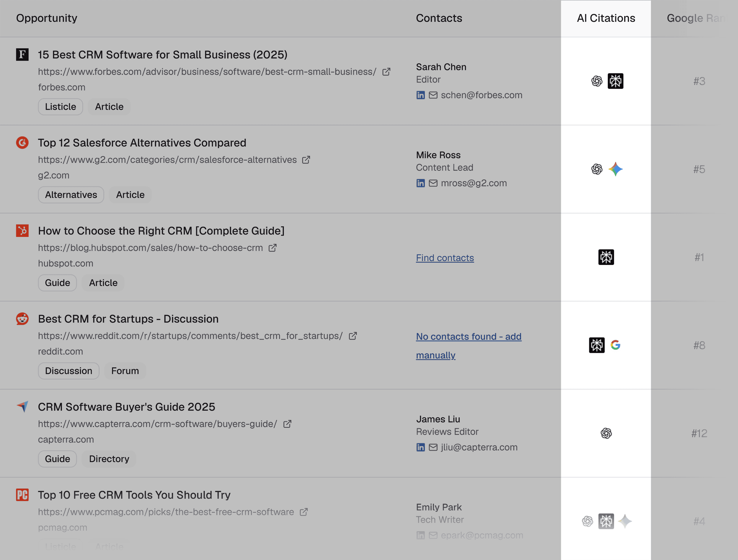
Task: Click the HubSpot favicon beside How to Choose
Action: (x=22, y=230)
